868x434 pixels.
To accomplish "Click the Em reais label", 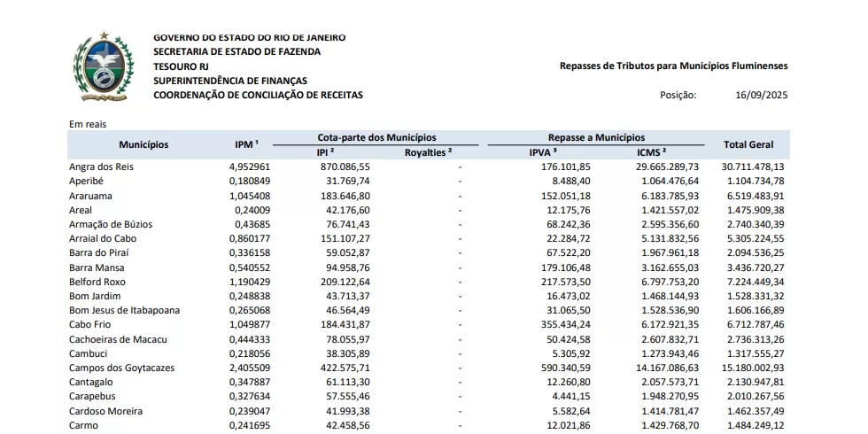I will tap(88, 124).
